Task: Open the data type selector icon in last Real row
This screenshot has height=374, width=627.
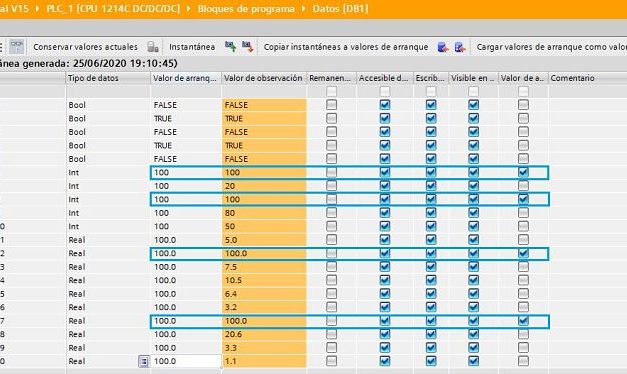Action: pos(144,362)
